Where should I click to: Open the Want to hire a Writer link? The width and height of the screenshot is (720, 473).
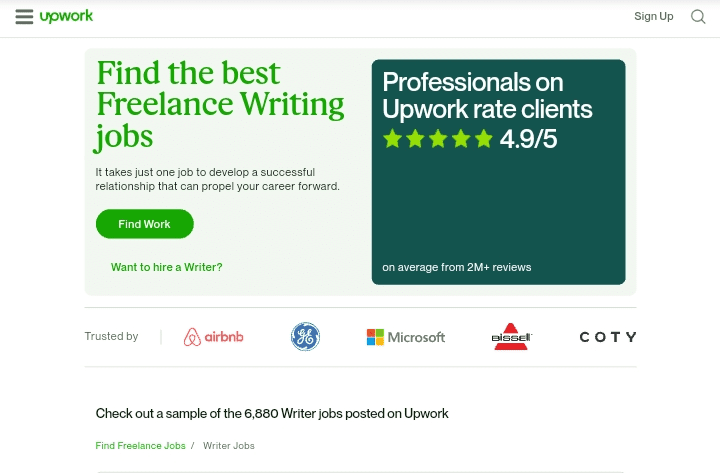point(167,267)
